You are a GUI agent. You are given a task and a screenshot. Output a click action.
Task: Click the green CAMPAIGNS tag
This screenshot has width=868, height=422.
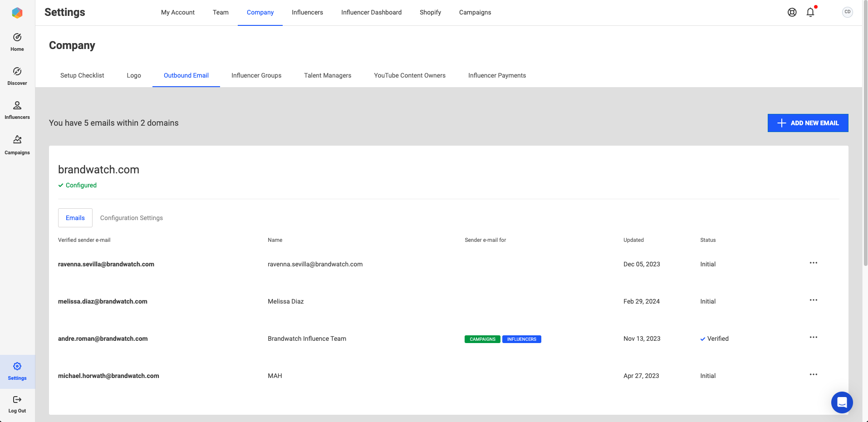pyautogui.click(x=482, y=339)
